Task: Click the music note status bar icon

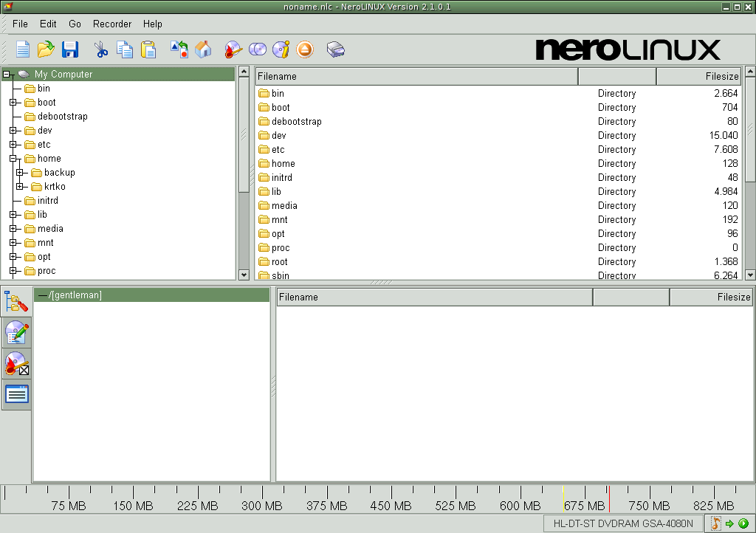Action: click(x=715, y=523)
